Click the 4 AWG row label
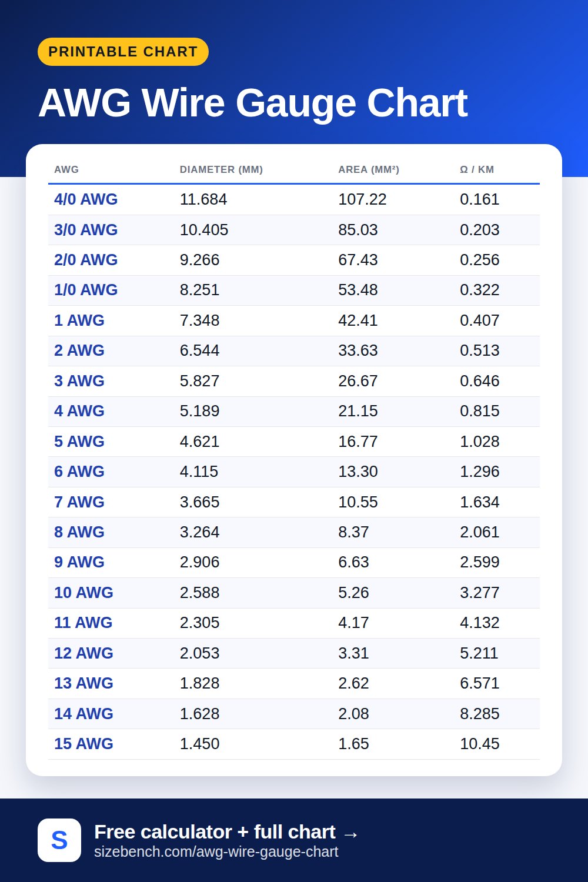The image size is (588, 882). point(79,411)
